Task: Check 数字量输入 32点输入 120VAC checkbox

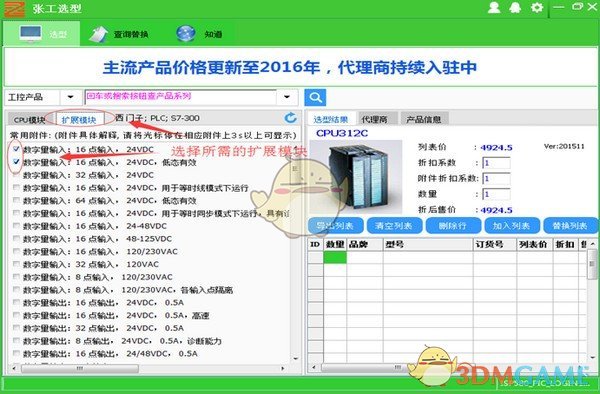Action: pyautogui.click(x=16, y=264)
